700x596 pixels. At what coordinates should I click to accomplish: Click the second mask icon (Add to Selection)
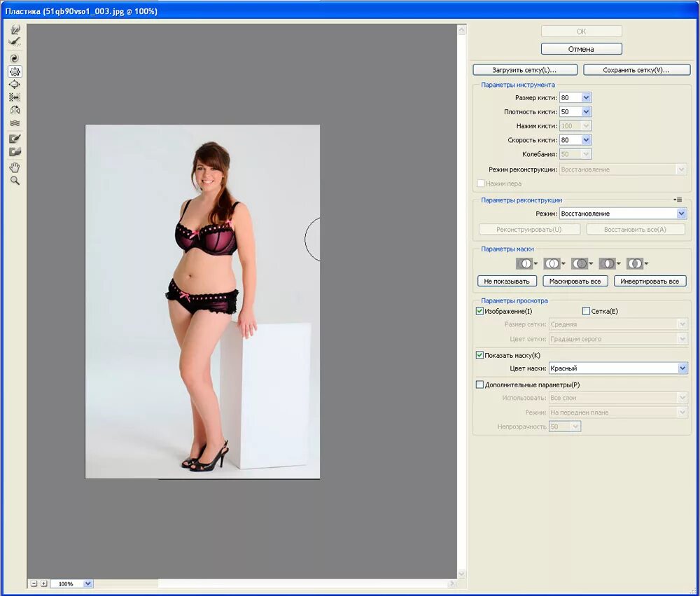pos(552,263)
